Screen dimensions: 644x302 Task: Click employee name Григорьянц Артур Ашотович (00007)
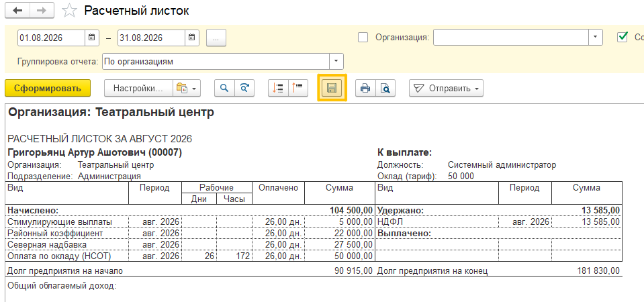95,152
